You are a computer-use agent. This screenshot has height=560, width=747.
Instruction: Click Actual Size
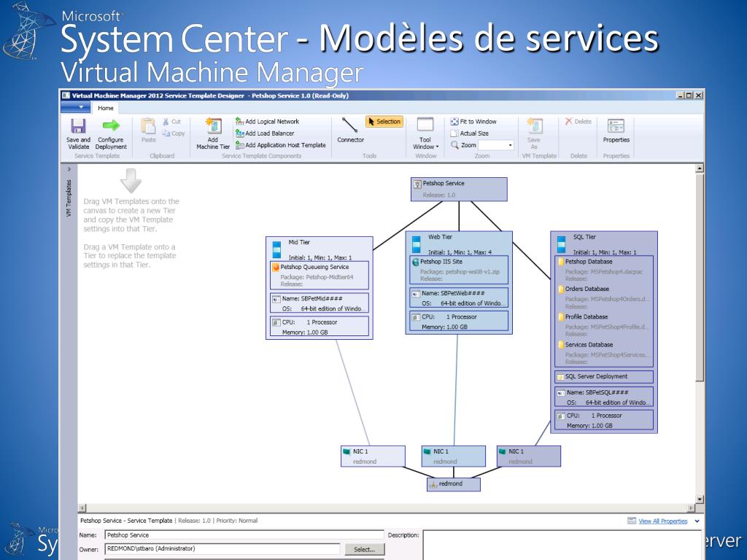click(470, 133)
